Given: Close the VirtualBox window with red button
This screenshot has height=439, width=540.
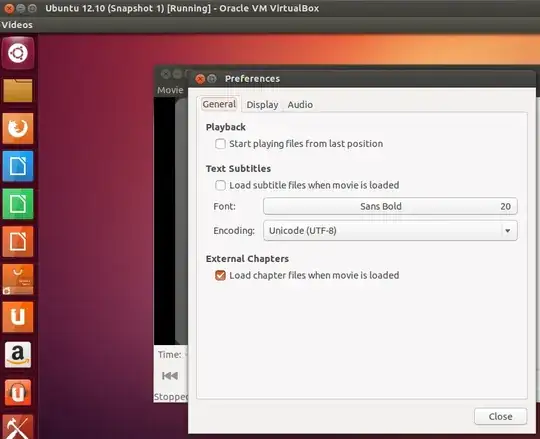Looking at the screenshot, I should coord(9,8).
